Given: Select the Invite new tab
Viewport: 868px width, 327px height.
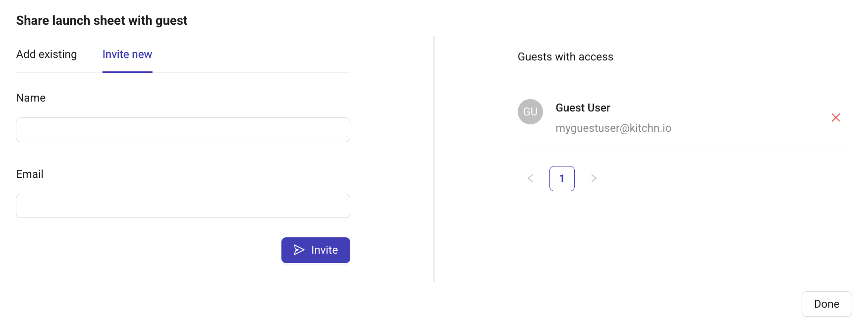Looking at the screenshot, I should click(x=127, y=54).
